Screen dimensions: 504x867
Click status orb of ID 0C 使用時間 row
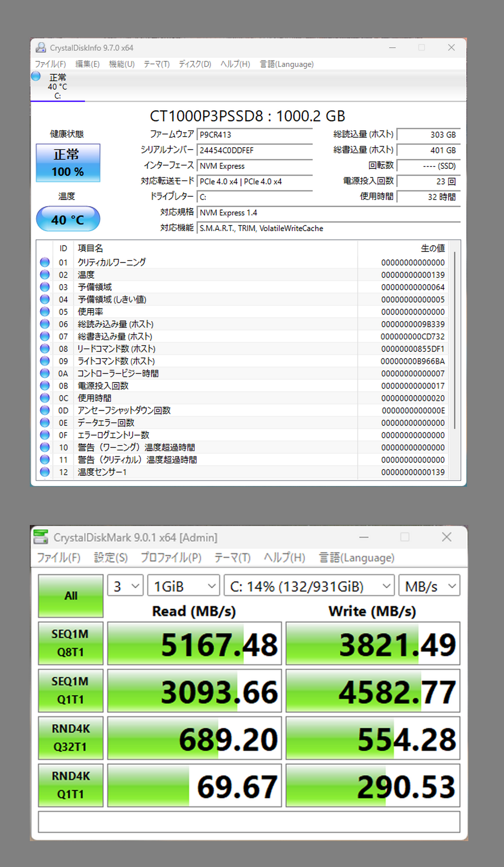coord(45,398)
